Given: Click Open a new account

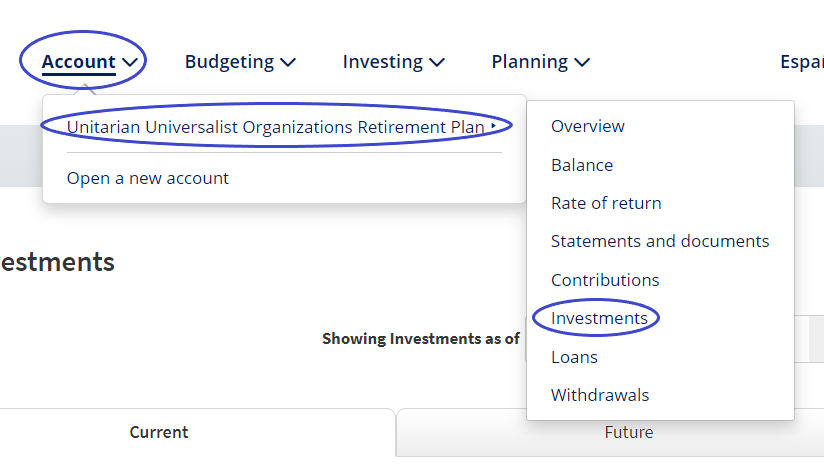Looking at the screenshot, I should [148, 178].
